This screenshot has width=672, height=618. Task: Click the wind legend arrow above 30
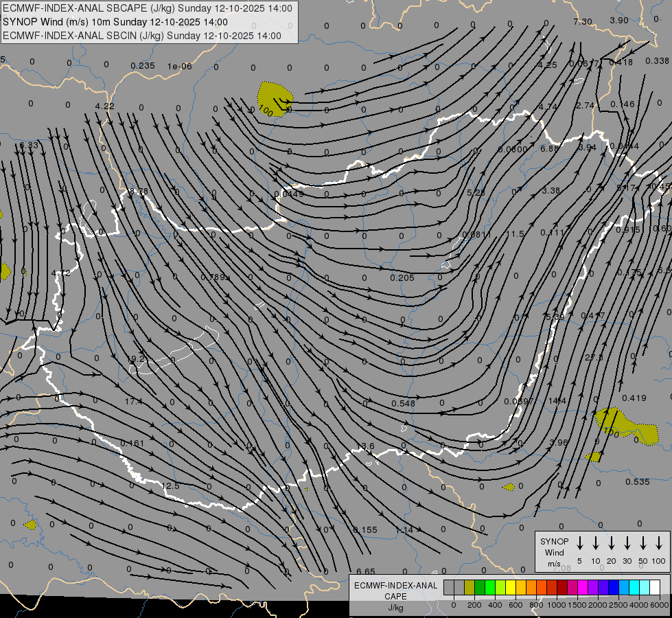(627, 543)
